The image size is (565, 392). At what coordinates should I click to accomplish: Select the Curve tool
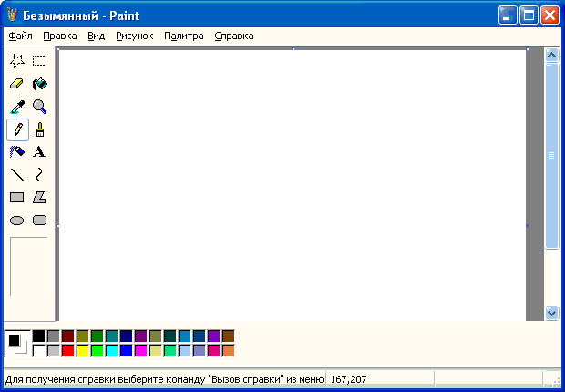pyautogui.click(x=39, y=175)
